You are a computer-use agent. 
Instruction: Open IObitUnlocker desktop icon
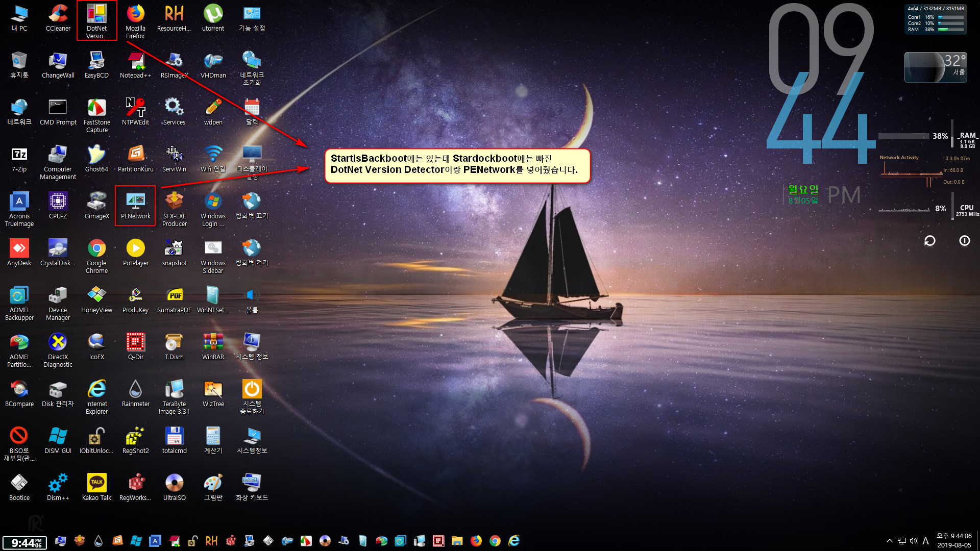[x=96, y=440]
